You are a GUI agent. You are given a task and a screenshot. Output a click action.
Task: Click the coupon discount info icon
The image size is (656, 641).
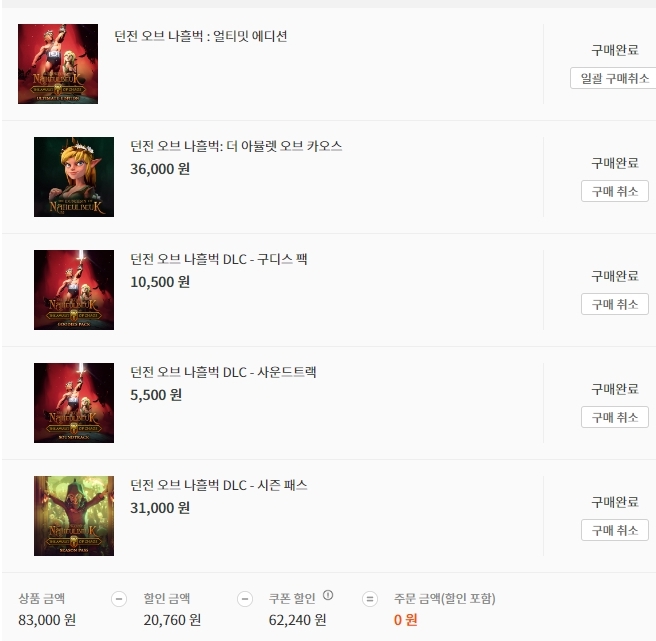tap(328, 595)
